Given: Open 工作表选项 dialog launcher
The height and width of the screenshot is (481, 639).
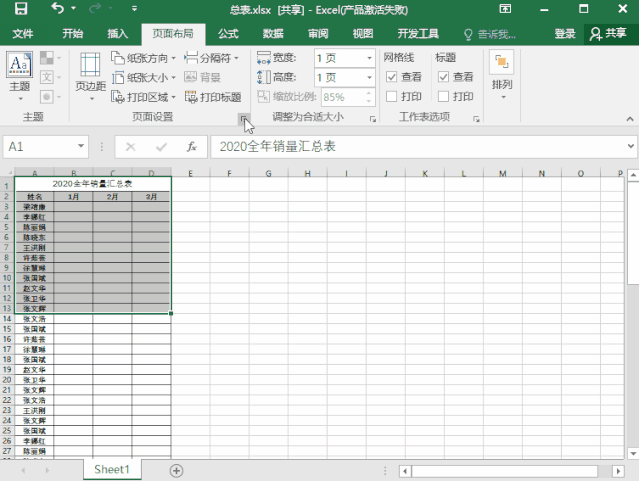Looking at the screenshot, I should (476, 119).
